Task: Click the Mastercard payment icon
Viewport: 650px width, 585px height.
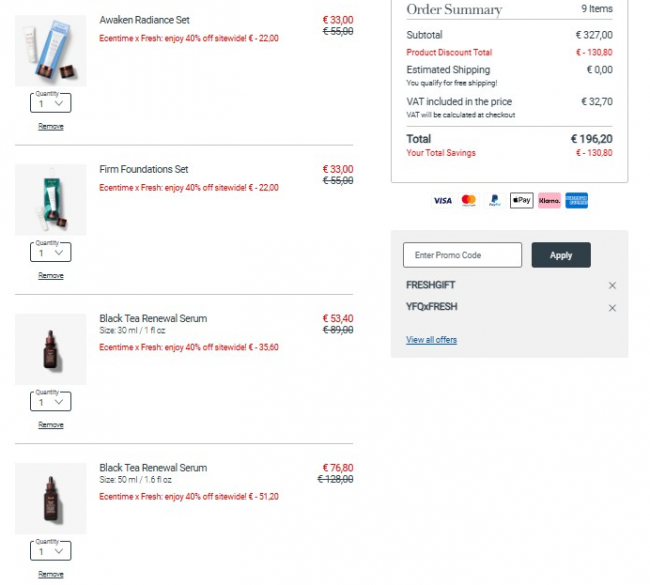Action: 468,201
